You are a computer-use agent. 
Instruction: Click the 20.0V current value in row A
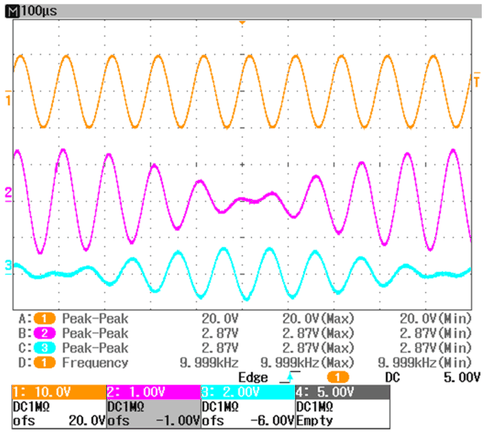point(220,319)
